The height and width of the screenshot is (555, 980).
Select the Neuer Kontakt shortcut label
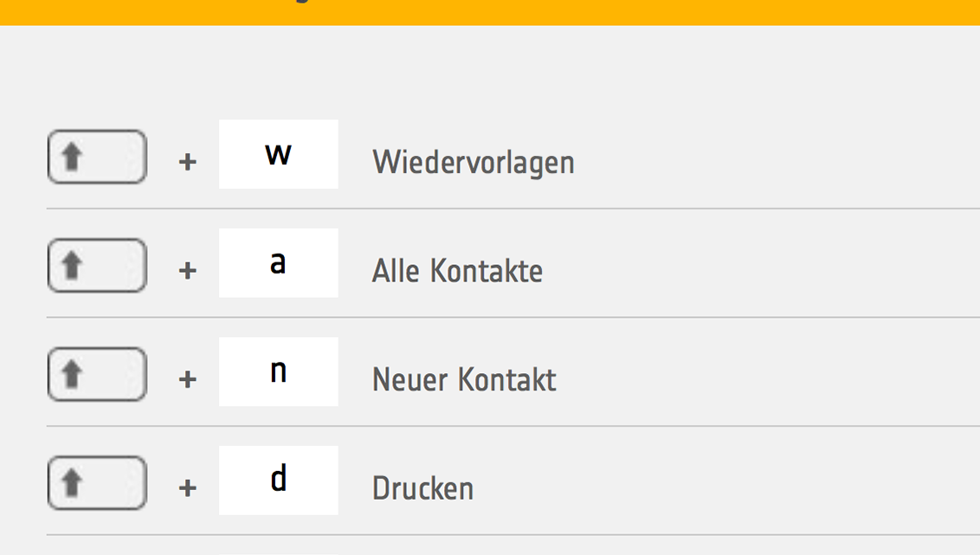click(464, 380)
